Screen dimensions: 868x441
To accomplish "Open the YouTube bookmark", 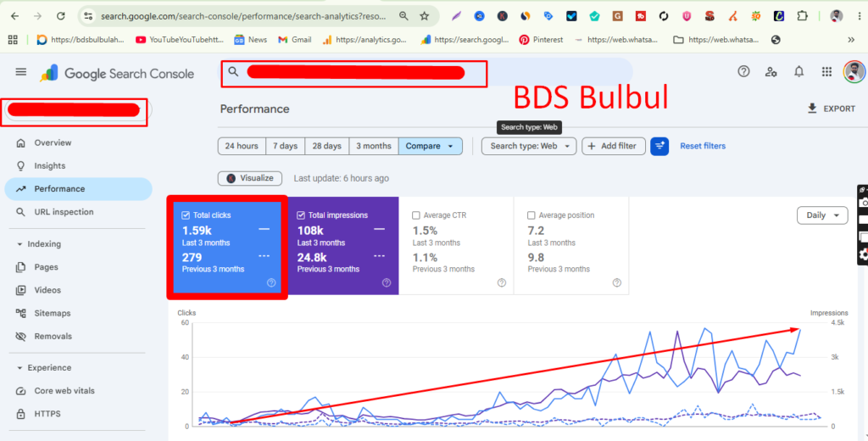I will click(x=180, y=40).
